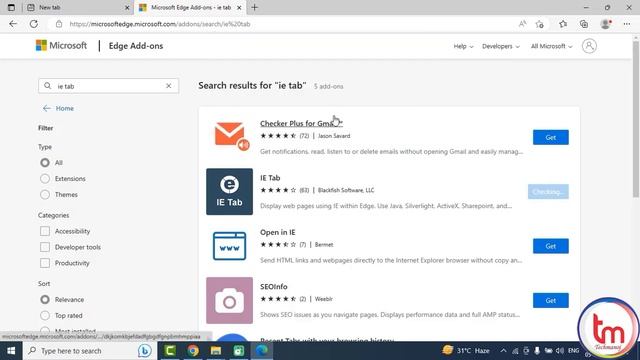This screenshot has width=640, height=360.
Task: Select the All type radio button
Action: [45, 162]
